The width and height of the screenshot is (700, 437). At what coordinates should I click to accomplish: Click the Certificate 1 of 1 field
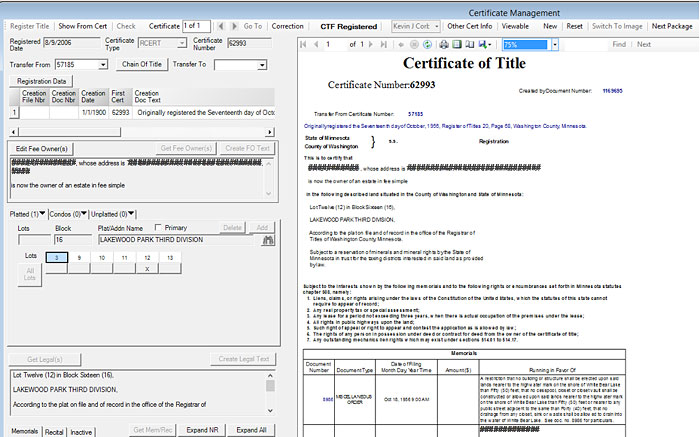pos(196,26)
